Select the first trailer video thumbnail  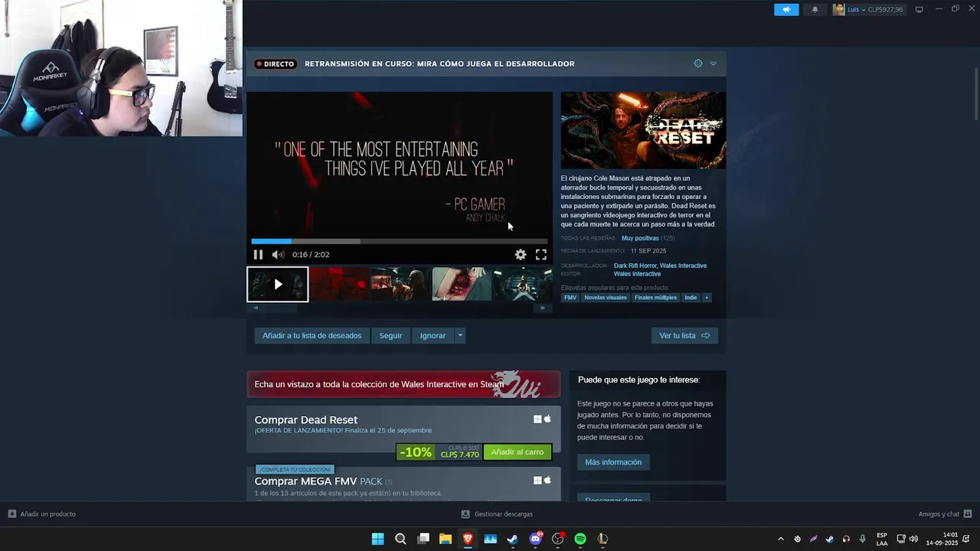(277, 284)
